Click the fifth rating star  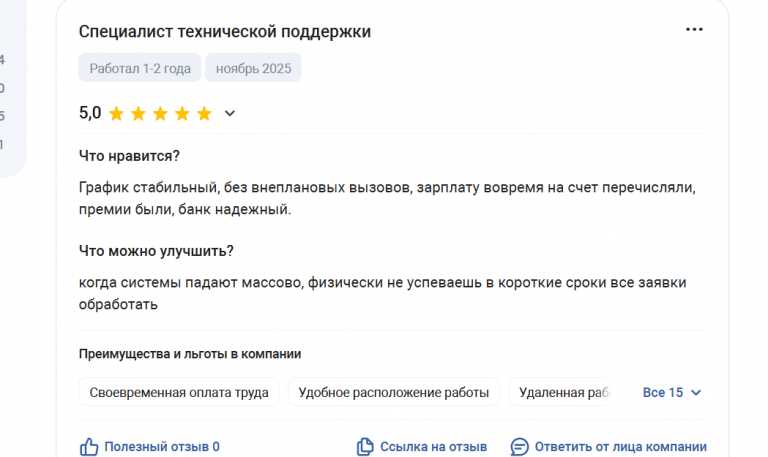point(204,113)
